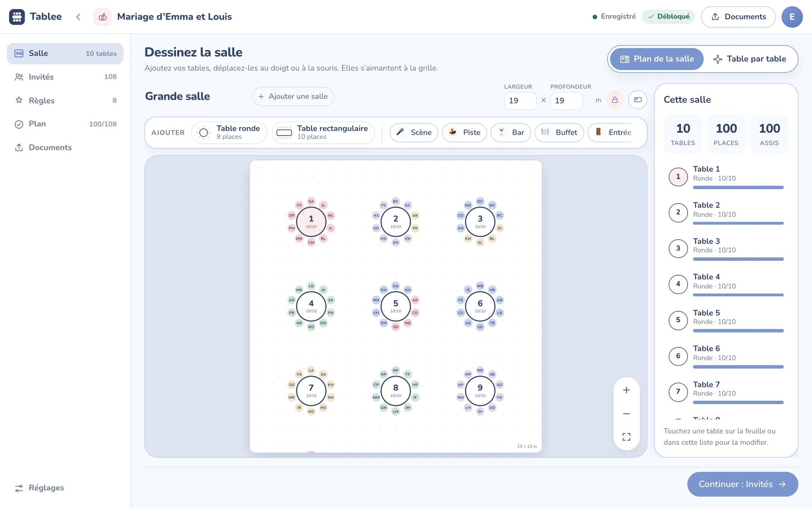Add a Table rectangulaire 10 places
This screenshot has width=812, height=508.
323,132
